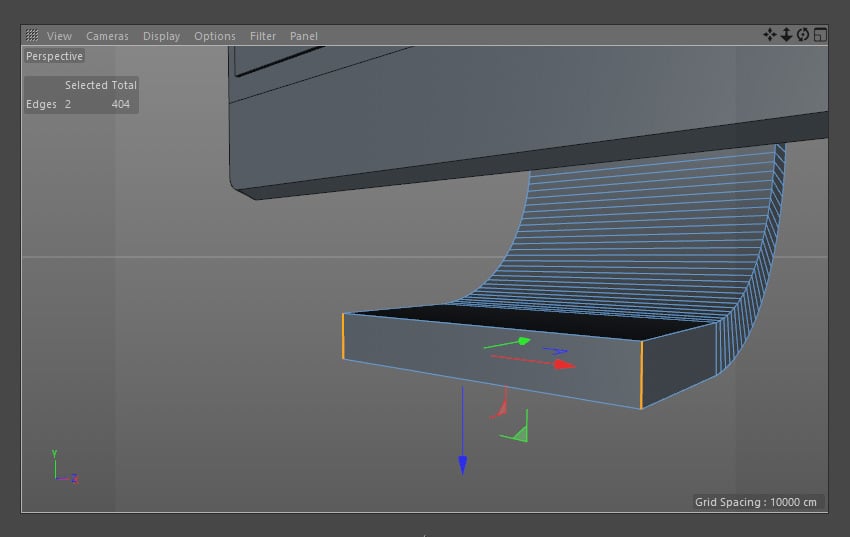Viewport: 850px width, 537px height.
Task: Click the viewport pan camera icon
Action: [x=769, y=35]
